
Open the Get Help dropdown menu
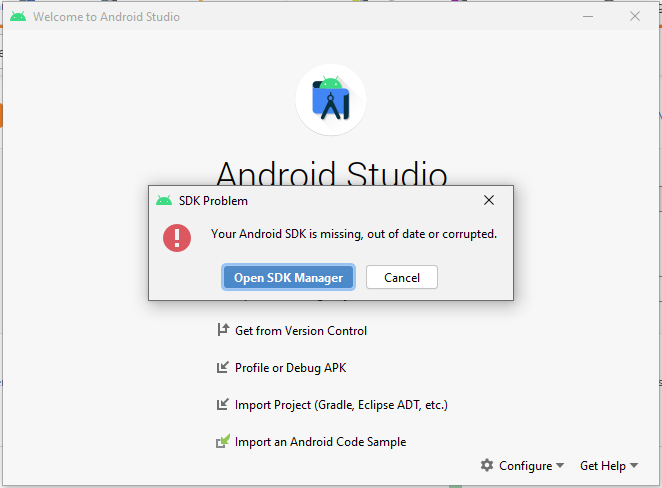pos(608,466)
